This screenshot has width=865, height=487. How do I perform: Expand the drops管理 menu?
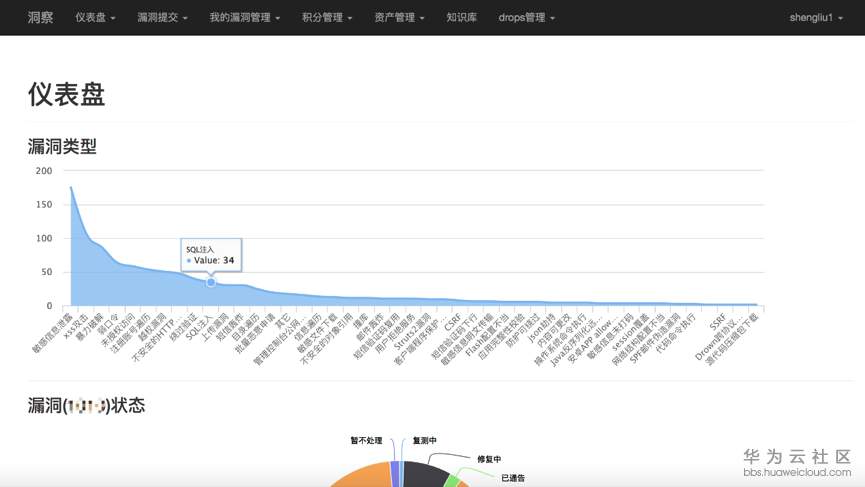[526, 18]
